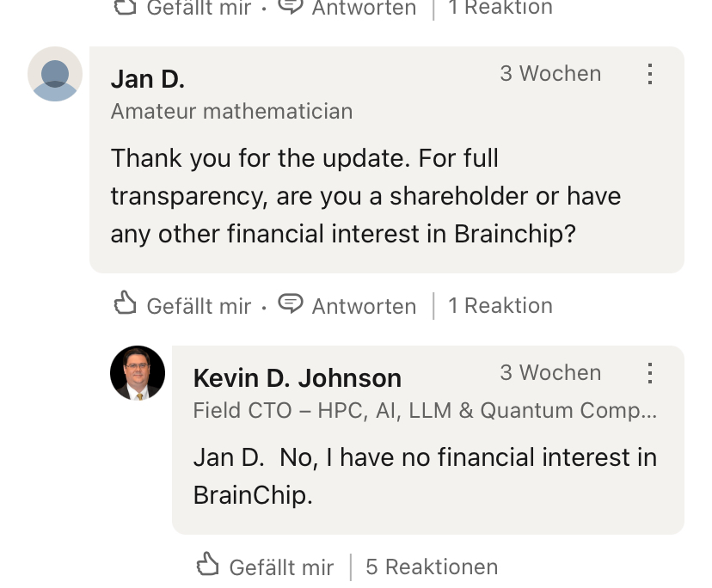Image resolution: width=712 pixels, height=588 pixels.
Task: Click thumbs-up icon at top cropped comment
Action: click(126, 7)
